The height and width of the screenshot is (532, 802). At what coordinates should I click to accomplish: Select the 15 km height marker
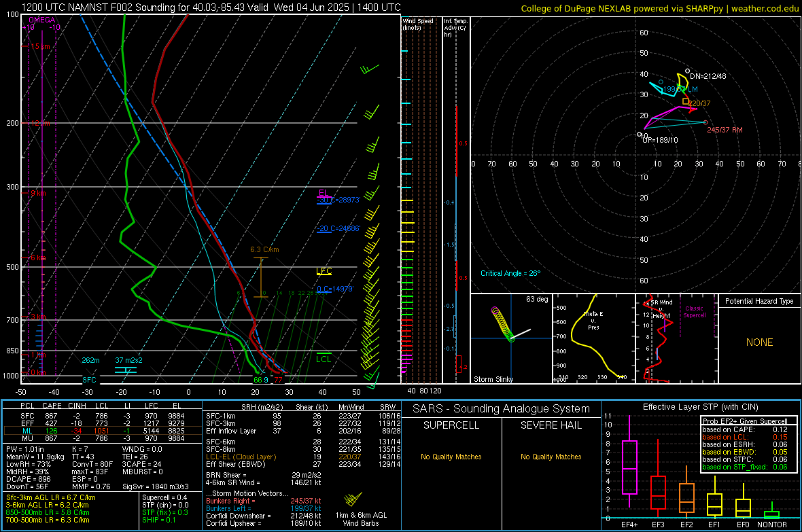39,47
